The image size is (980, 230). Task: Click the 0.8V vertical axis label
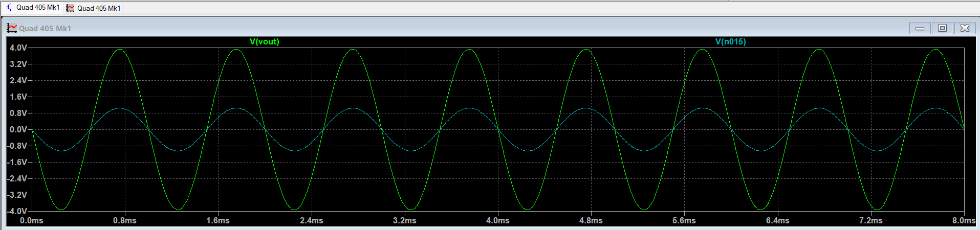point(18,113)
